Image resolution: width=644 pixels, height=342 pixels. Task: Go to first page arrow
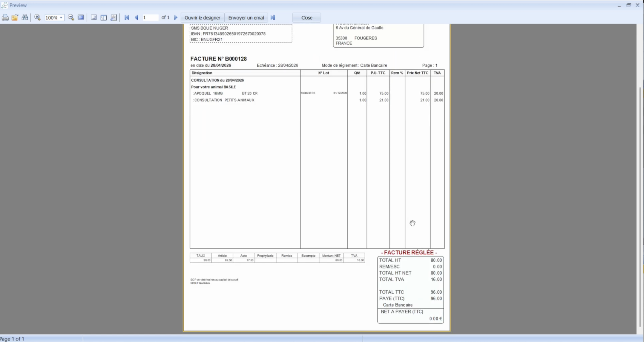pyautogui.click(x=127, y=18)
